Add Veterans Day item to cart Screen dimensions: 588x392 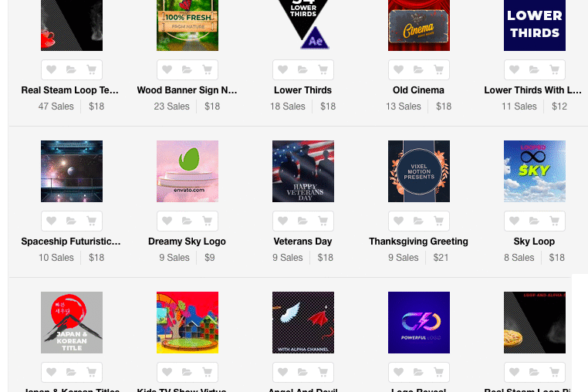(323, 221)
